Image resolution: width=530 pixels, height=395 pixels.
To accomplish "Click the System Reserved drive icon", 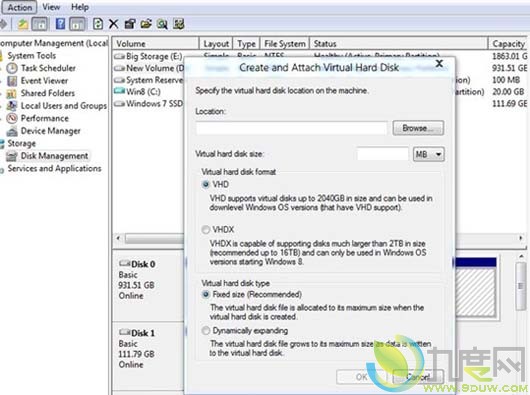I will click(119, 80).
